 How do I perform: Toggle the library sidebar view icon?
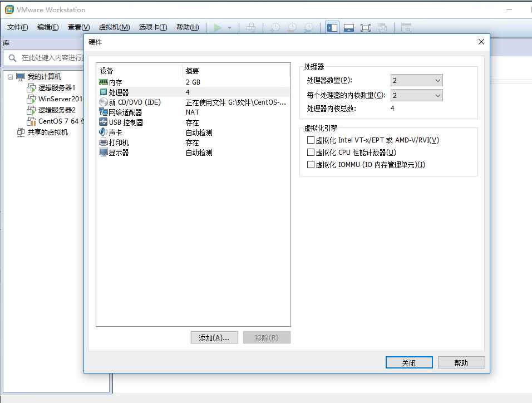tap(332, 27)
